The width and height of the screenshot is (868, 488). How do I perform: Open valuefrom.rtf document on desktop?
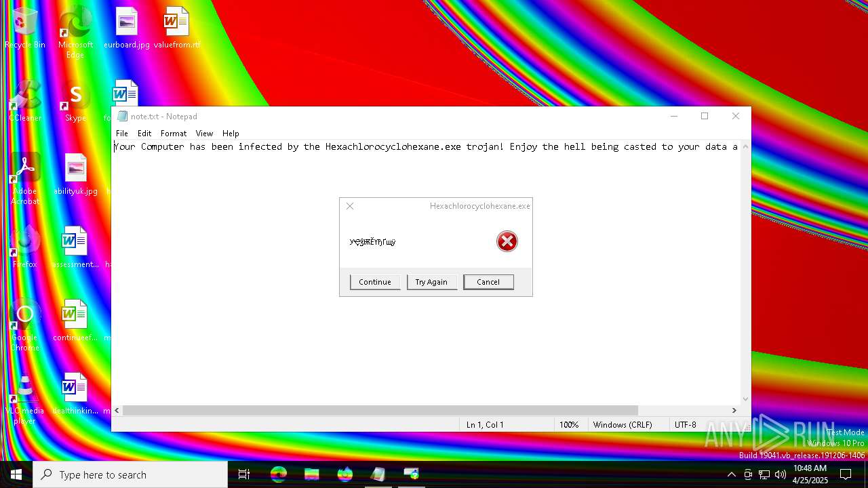click(176, 28)
